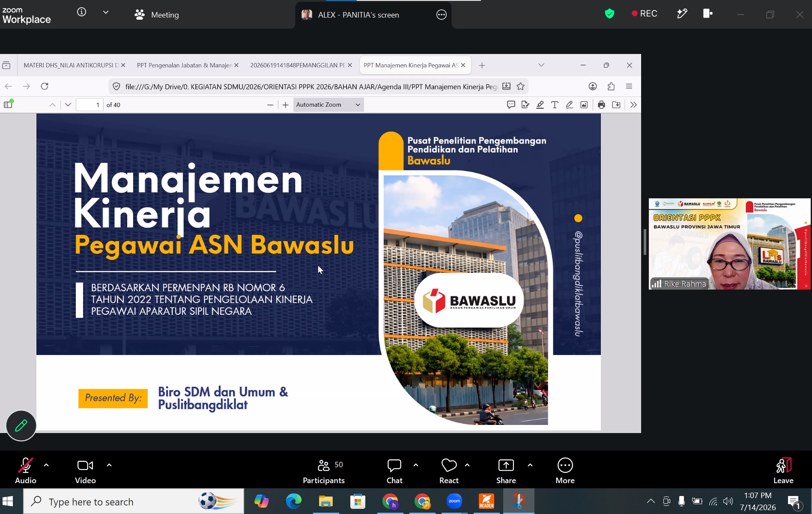
Task: Open the list all tabs chevron
Action: (541, 65)
